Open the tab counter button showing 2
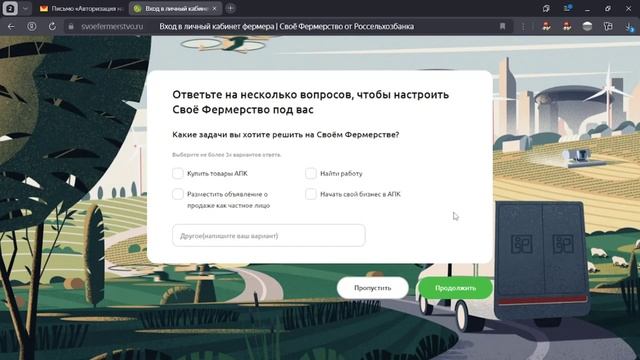The width and height of the screenshot is (640, 360). point(10,8)
